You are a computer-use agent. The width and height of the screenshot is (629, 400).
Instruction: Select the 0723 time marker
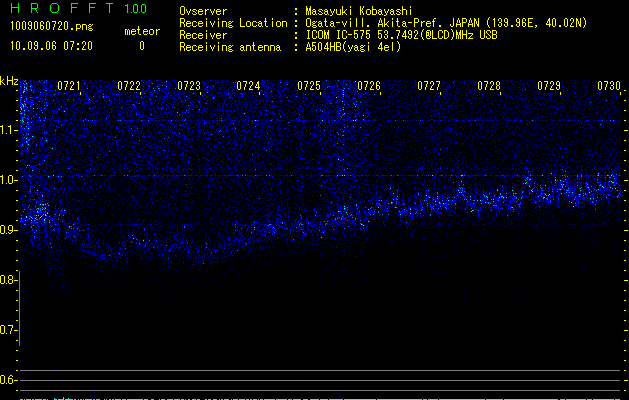(189, 87)
